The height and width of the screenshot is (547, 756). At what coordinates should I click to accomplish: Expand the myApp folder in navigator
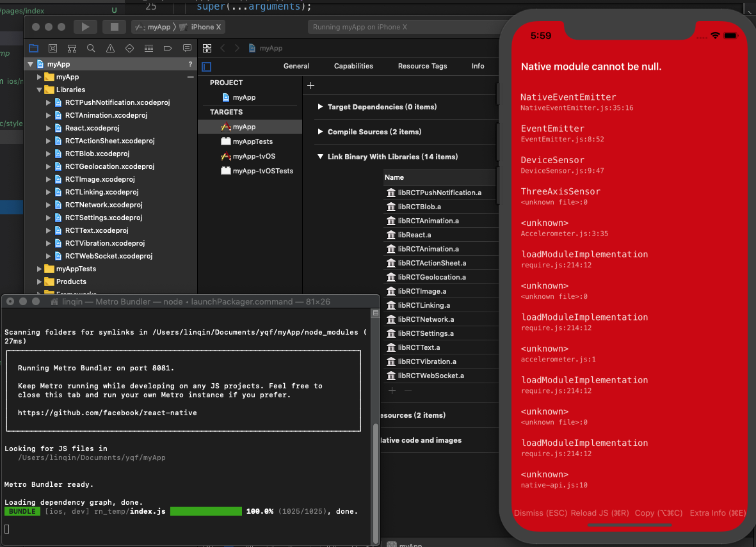click(x=39, y=77)
